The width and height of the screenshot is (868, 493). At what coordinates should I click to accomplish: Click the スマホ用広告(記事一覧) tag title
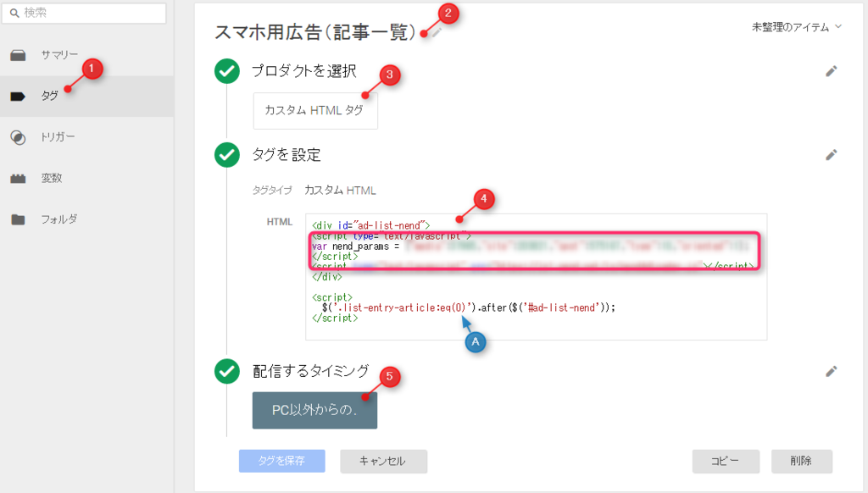[315, 32]
